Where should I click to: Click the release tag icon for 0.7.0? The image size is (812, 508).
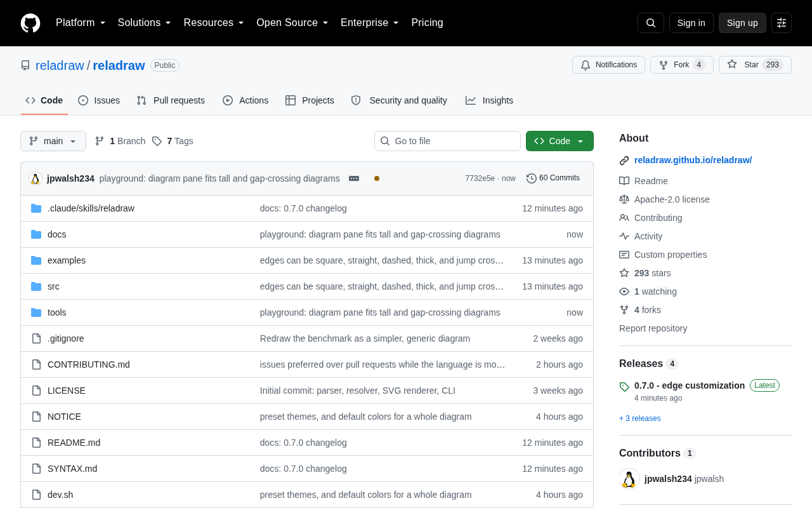point(624,386)
